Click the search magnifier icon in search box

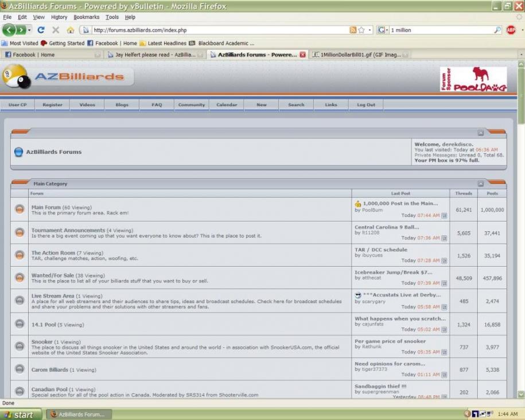click(x=497, y=30)
